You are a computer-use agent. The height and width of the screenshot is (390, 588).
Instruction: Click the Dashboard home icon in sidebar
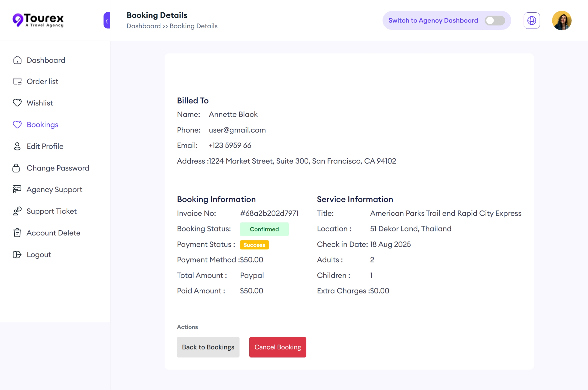[x=17, y=60]
